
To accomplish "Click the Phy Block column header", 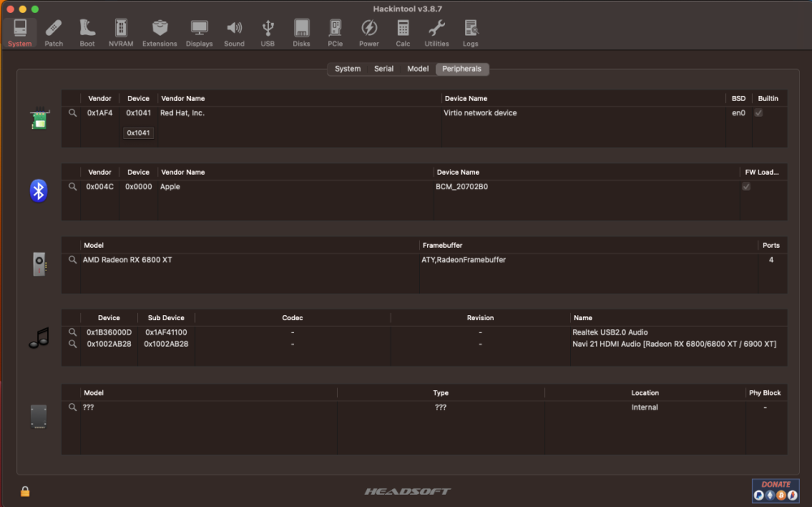I will 765,393.
